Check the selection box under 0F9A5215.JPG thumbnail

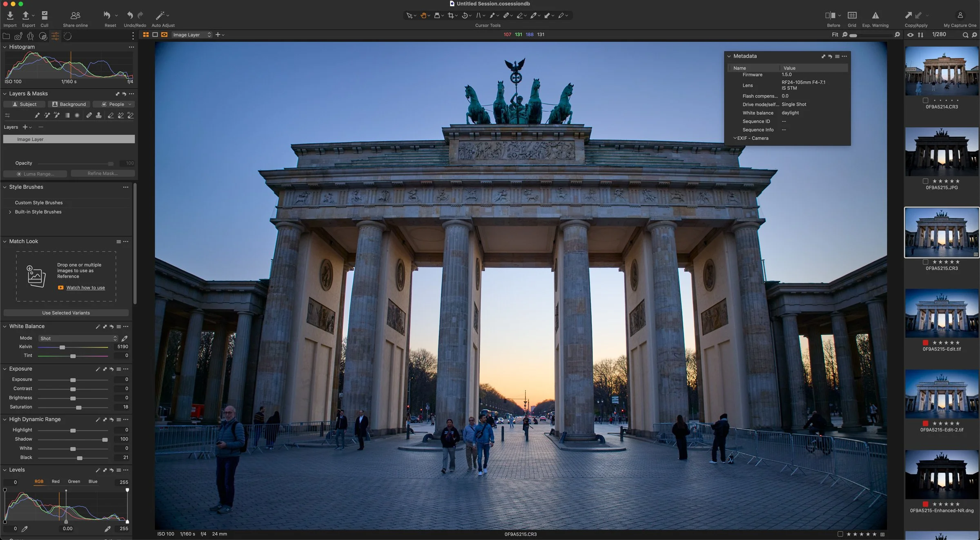[925, 181]
